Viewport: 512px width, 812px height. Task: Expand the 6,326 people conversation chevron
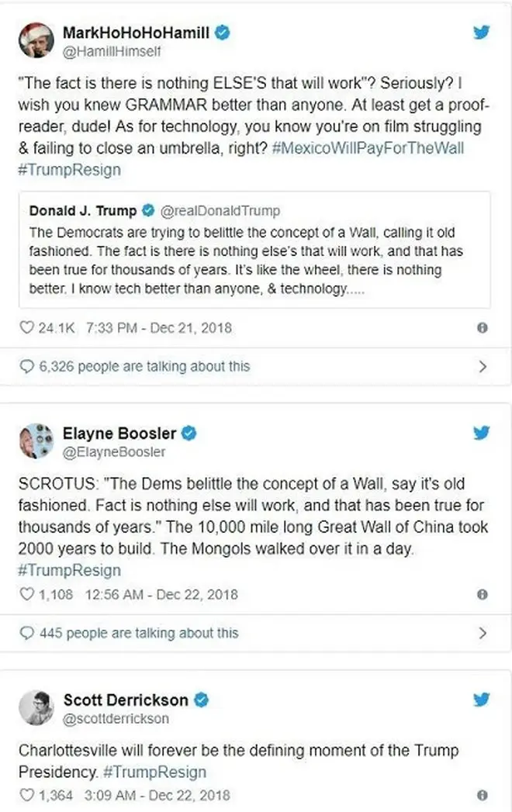[483, 366]
